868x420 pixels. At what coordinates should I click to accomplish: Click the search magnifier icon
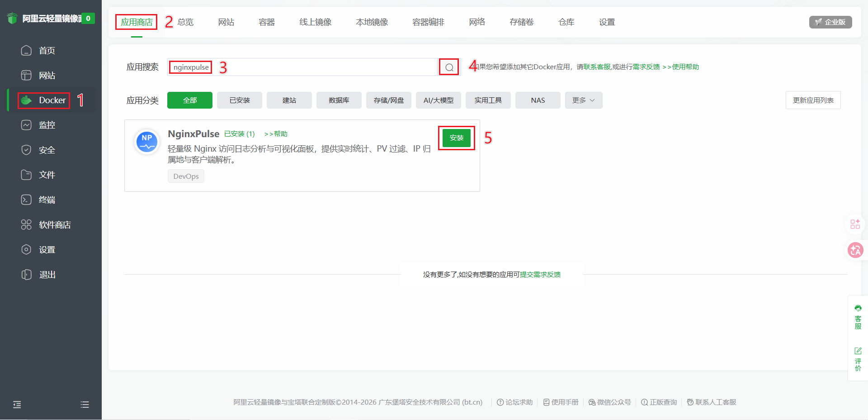click(x=449, y=67)
